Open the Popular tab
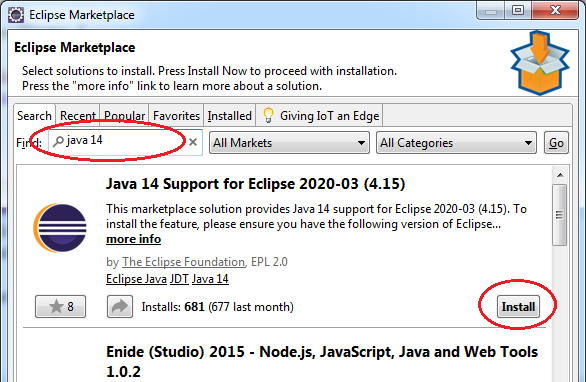The image size is (586, 382). [124, 116]
